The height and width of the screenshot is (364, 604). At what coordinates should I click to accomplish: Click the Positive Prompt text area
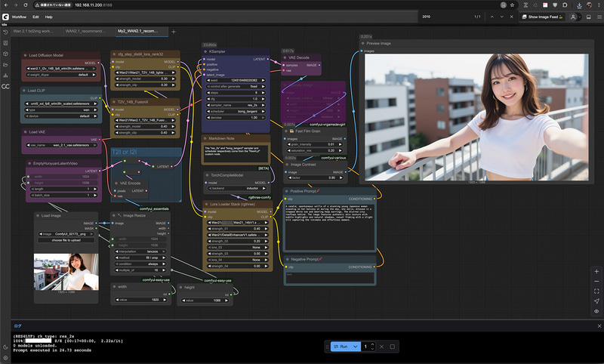point(330,227)
